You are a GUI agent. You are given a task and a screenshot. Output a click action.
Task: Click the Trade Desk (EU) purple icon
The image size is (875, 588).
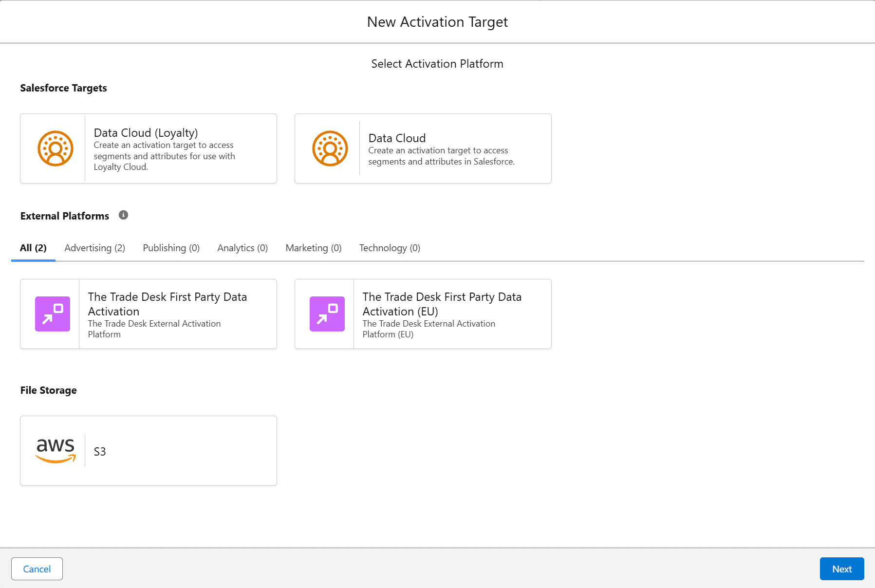pos(327,314)
